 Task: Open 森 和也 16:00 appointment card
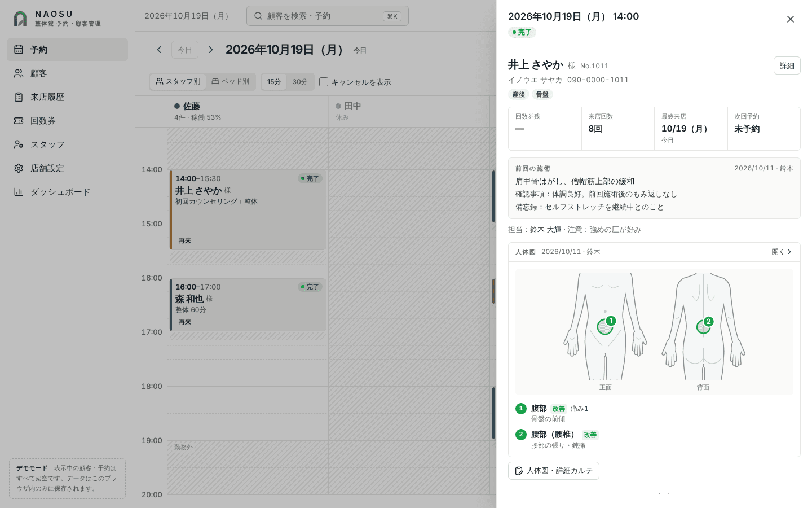coord(248,304)
